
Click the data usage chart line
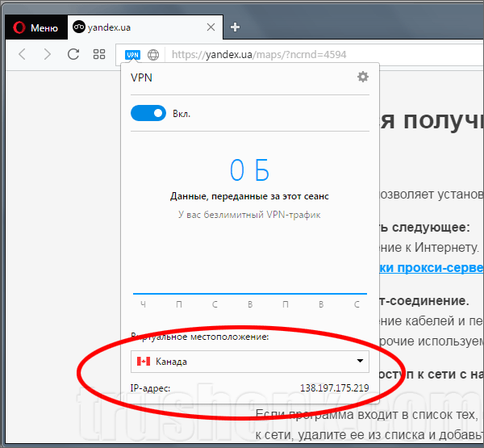(x=250, y=294)
